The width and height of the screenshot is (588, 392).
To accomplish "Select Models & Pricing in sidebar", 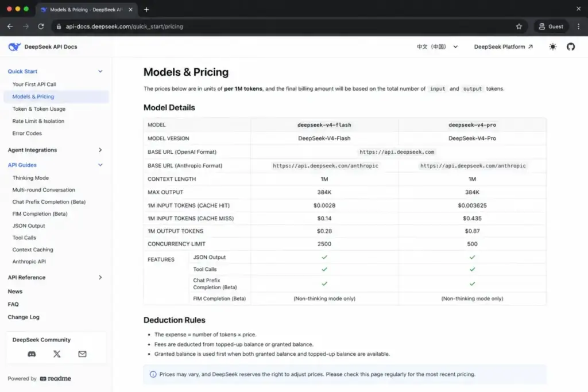I will 56,96.
